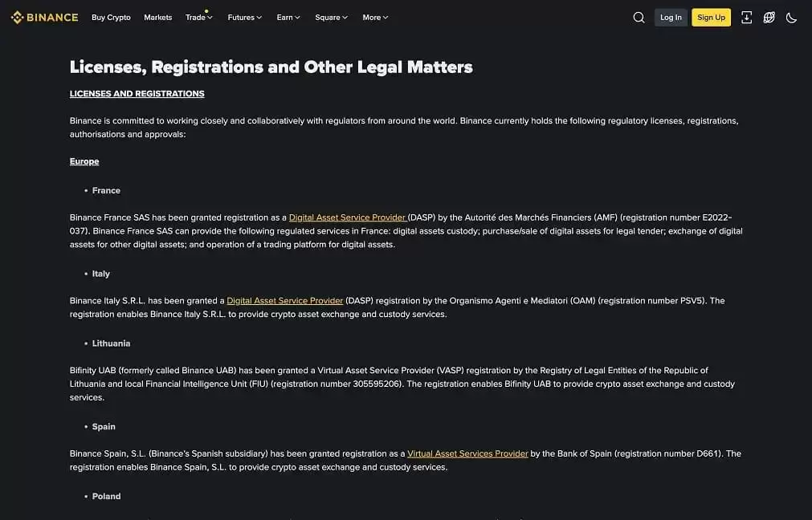The height and width of the screenshot is (520, 812).
Task: Click the Licenses and Registrations heading
Action: coord(137,94)
